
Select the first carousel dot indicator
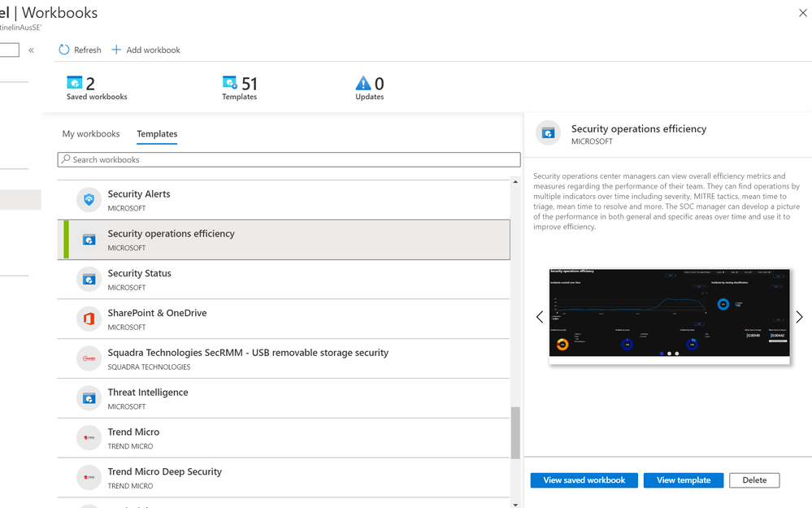pos(662,354)
